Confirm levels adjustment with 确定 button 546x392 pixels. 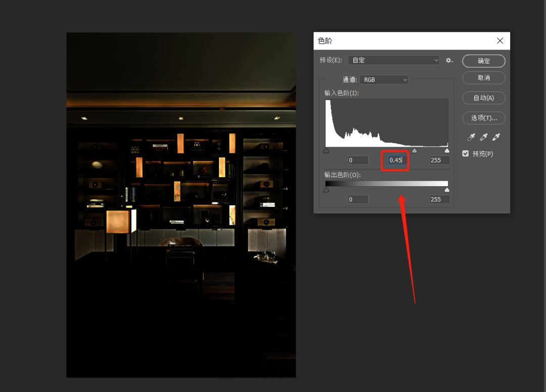483,61
